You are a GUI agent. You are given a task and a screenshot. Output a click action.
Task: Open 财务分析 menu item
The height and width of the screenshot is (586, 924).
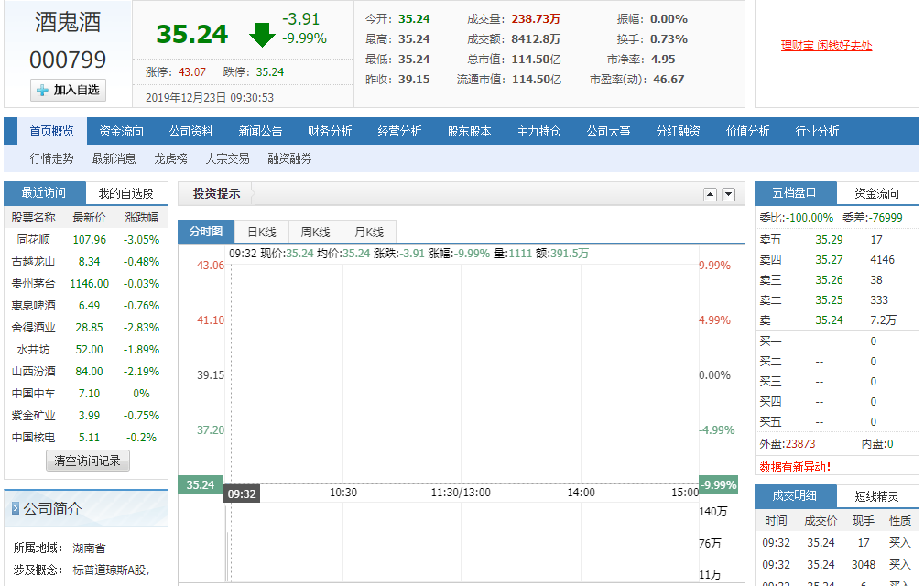pyautogui.click(x=330, y=131)
